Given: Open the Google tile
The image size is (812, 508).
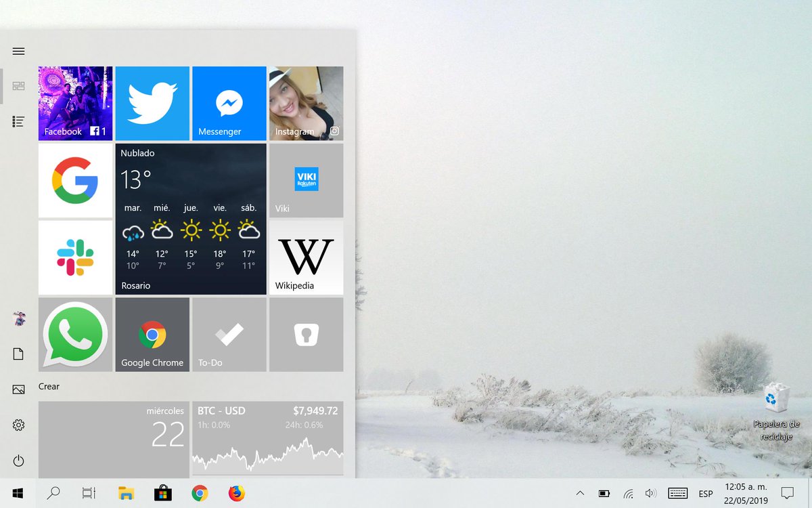Looking at the screenshot, I should click(x=75, y=180).
